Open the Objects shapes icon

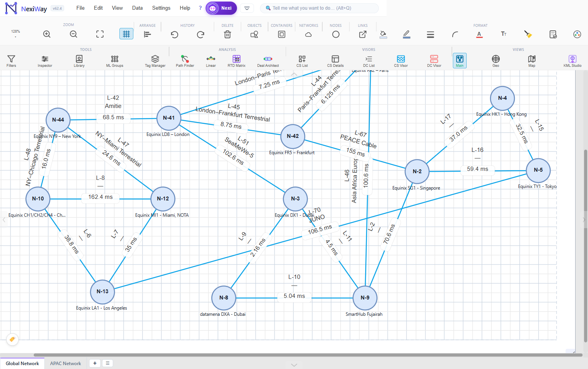click(x=254, y=34)
